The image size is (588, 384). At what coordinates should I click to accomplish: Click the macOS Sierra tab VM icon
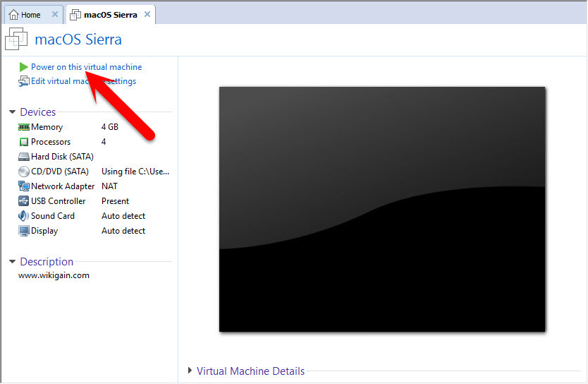click(x=75, y=15)
